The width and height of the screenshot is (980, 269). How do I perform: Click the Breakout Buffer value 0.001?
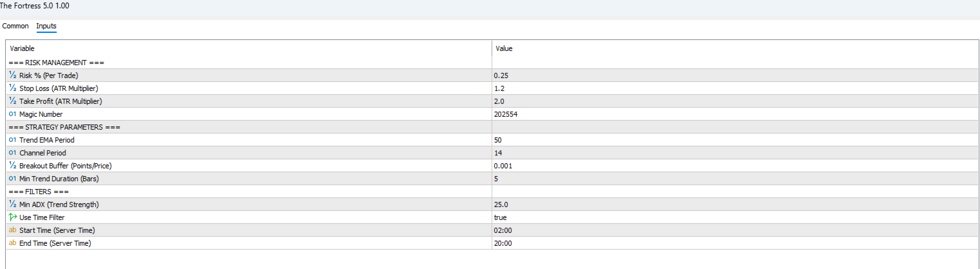point(503,166)
